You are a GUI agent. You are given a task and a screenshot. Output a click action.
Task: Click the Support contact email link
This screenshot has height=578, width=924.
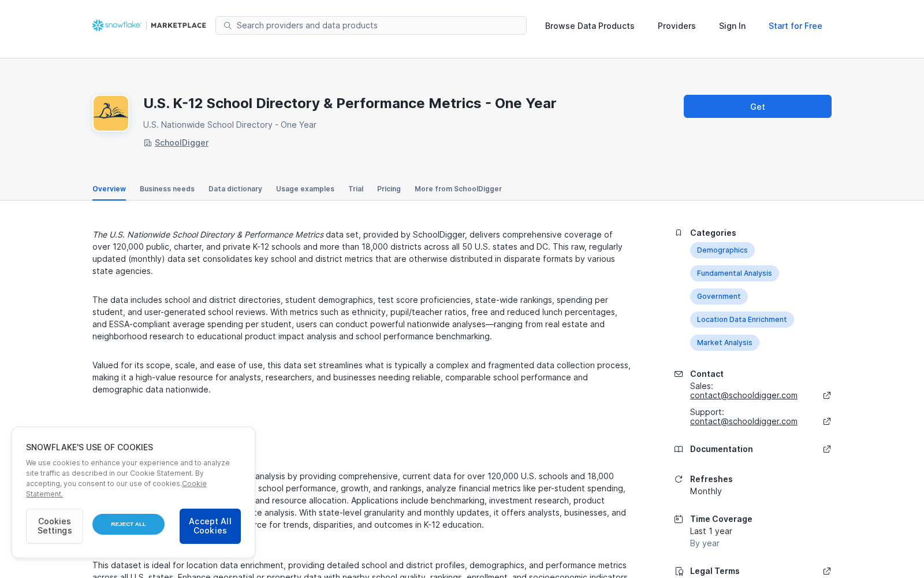tap(744, 421)
